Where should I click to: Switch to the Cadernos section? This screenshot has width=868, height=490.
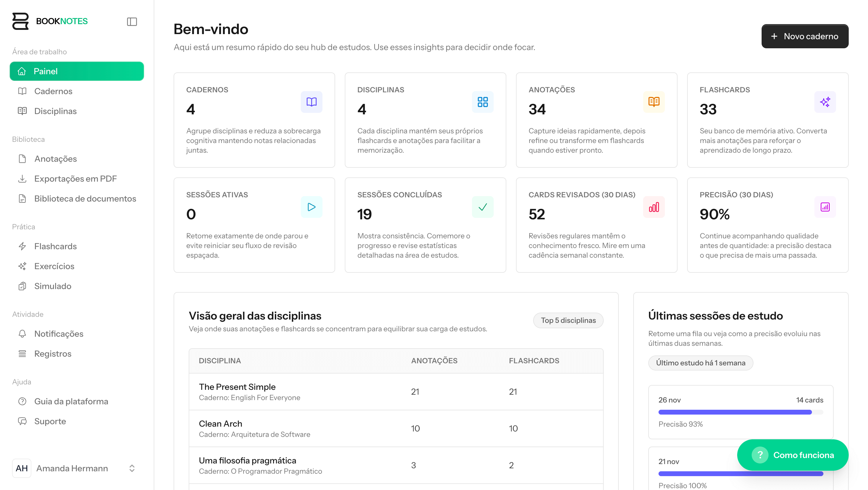[53, 91]
